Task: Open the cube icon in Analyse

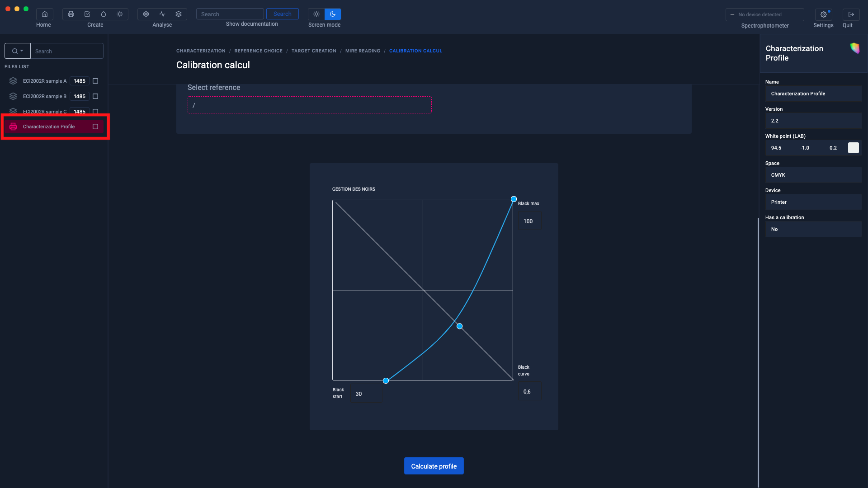Action: point(146,14)
